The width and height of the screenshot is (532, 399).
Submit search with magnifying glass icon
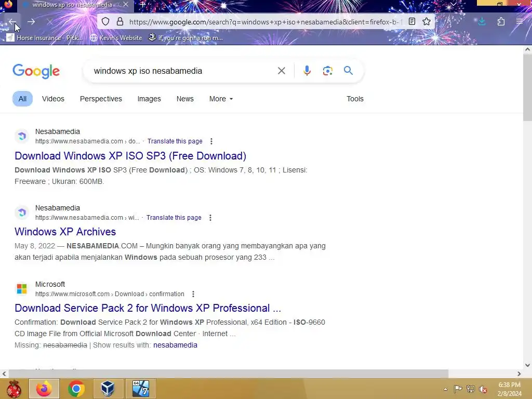tap(348, 71)
